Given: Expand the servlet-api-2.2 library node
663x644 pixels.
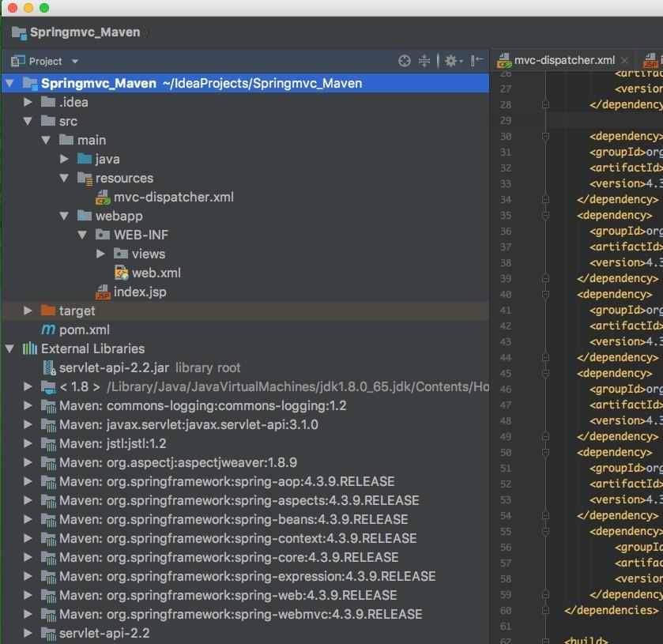Looking at the screenshot, I should pyautogui.click(x=28, y=633).
